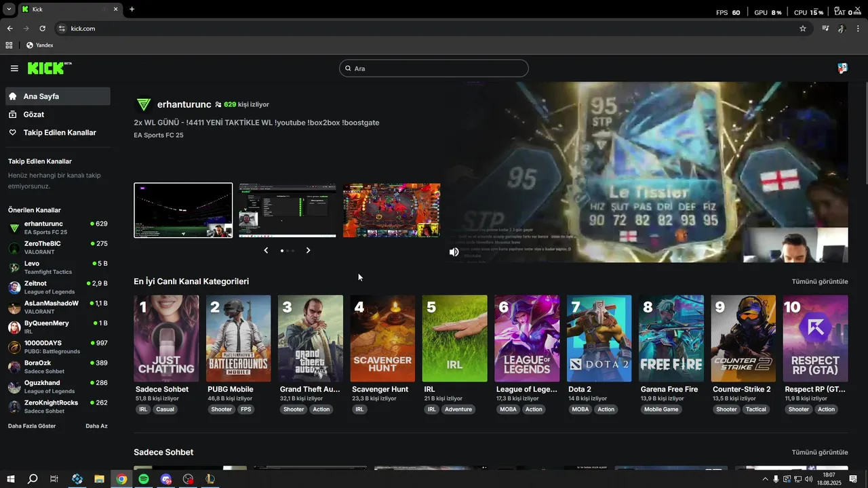The image size is (868, 488).
Task: Click Tümünü görüntüle for live categories
Action: [x=820, y=281]
